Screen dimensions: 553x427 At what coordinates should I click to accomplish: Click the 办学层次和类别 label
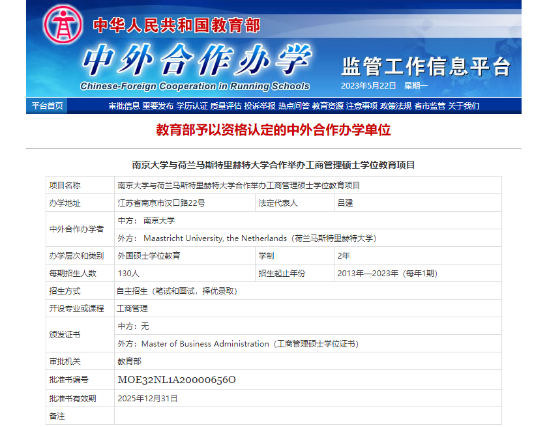pos(77,256)
